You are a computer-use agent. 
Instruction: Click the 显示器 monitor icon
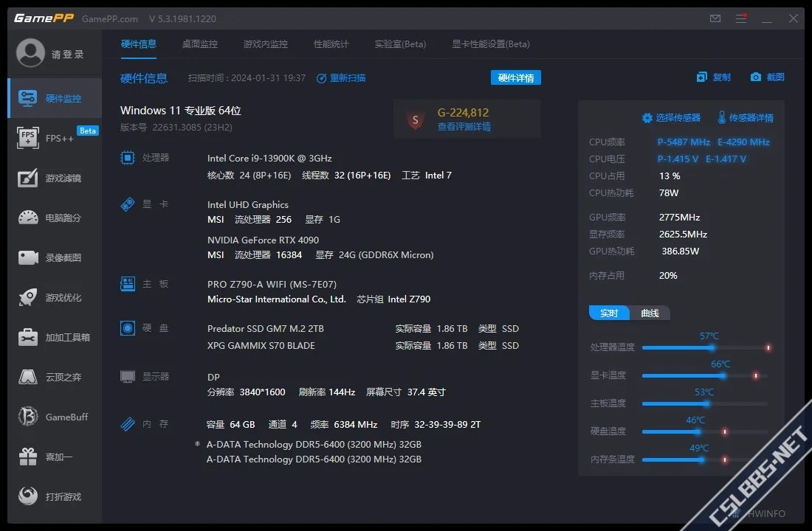[128, 376]
